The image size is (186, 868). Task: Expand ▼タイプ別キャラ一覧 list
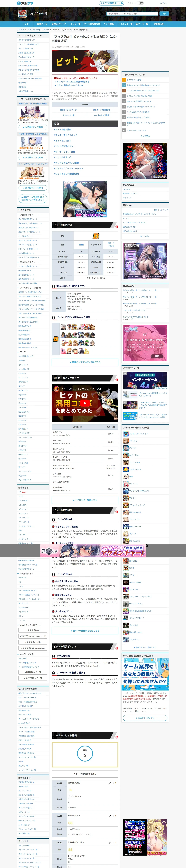[33, 678]
